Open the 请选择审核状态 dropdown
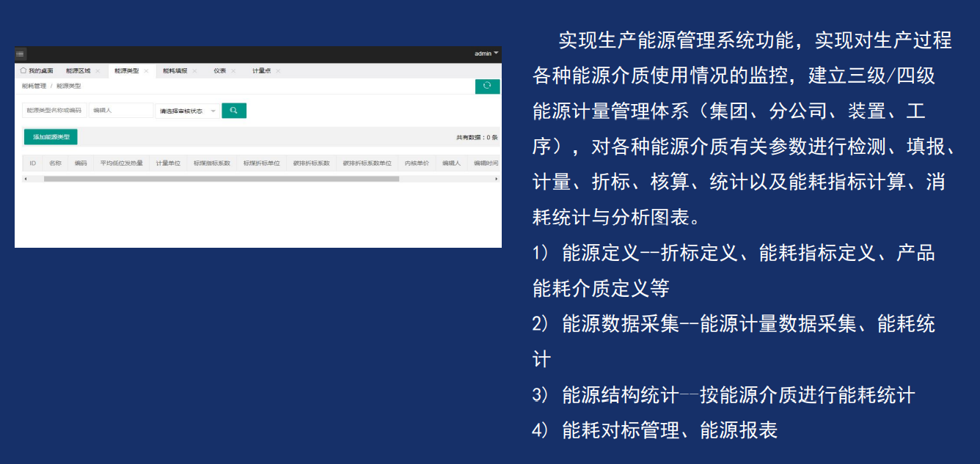This screenshot has width=980, height=464. pos(188,111)
